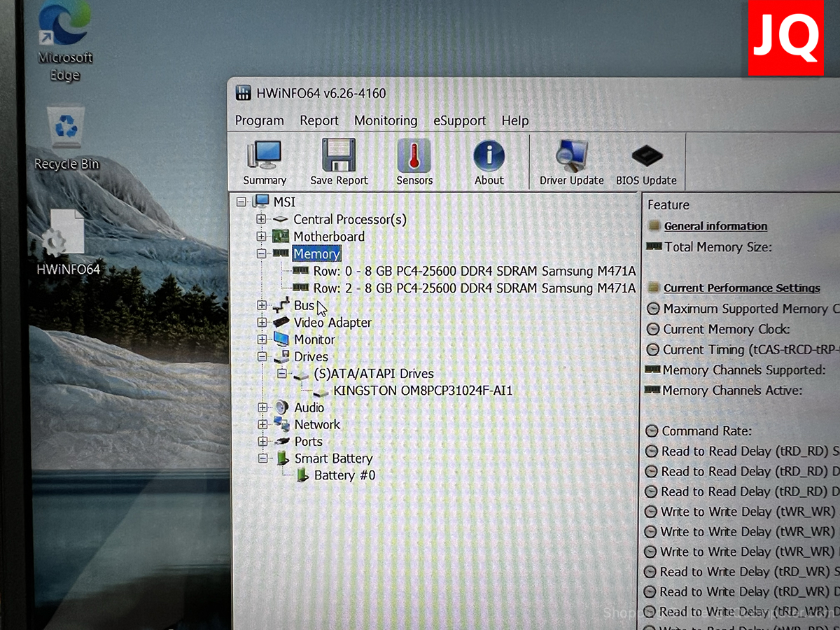Image resolution: width=840 pixels, height=630 pixels.
Task: Click the Ports connector icon
Action: (x=282, y=442)
